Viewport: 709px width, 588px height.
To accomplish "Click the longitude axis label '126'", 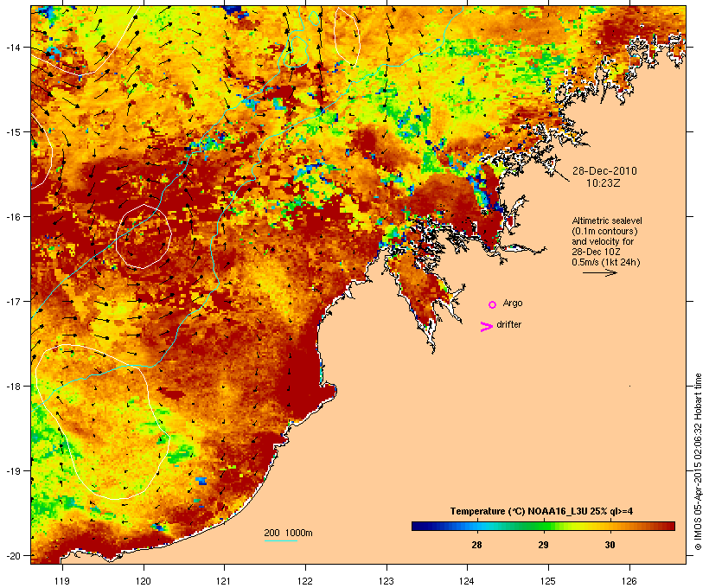I will click(x=629, y=581).
